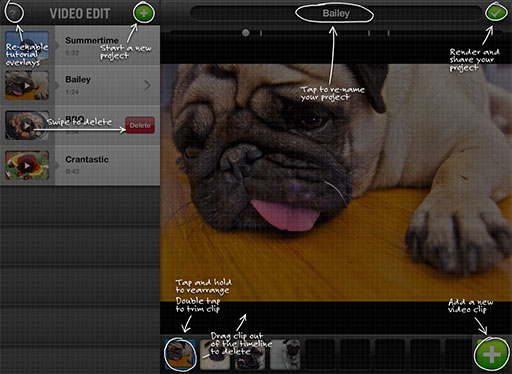This screenshot has height=374, width=512.
Task: Start a new project with green plus
Action: tap(143, 13)
